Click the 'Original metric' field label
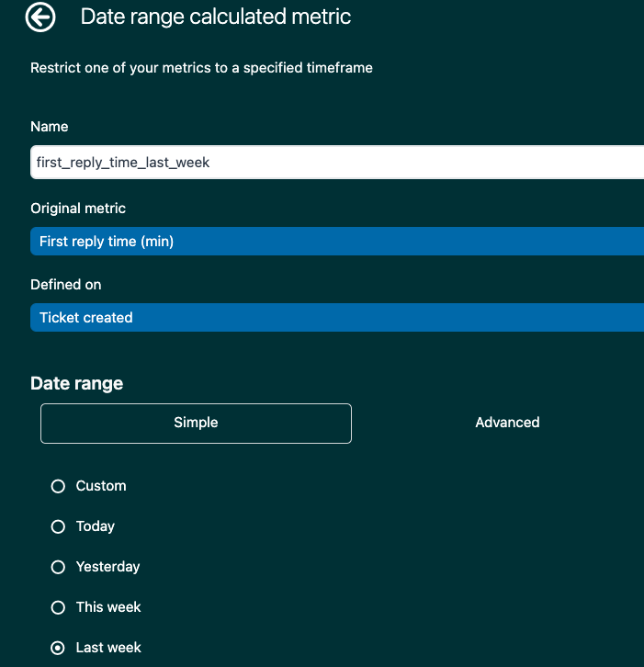The image size is (644, 667). click(78, 209)
